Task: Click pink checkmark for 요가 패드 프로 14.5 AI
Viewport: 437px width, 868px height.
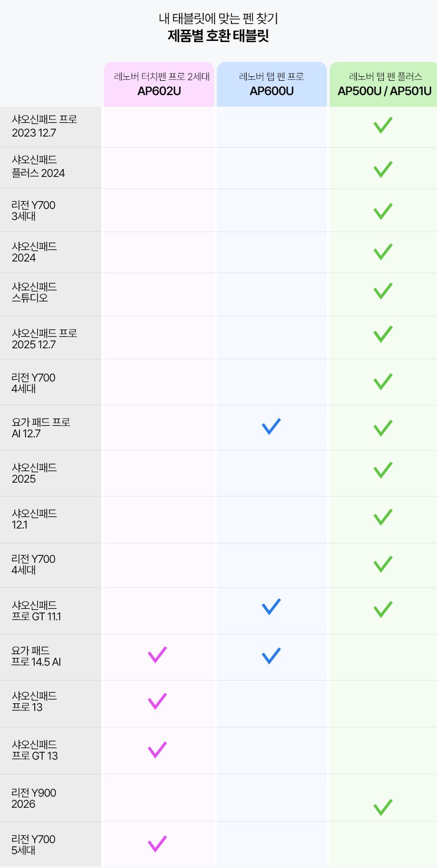Action: click(x=157, y=655)
